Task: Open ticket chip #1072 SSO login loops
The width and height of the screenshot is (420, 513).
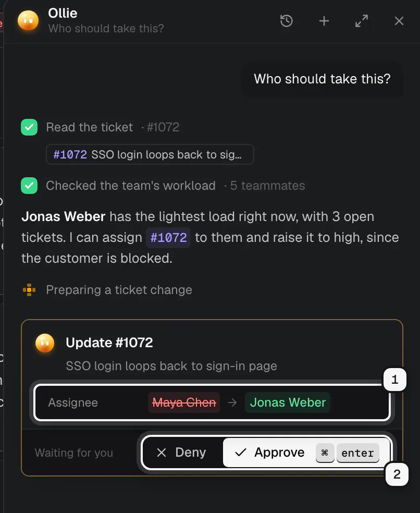Action: tap(150, 154)
